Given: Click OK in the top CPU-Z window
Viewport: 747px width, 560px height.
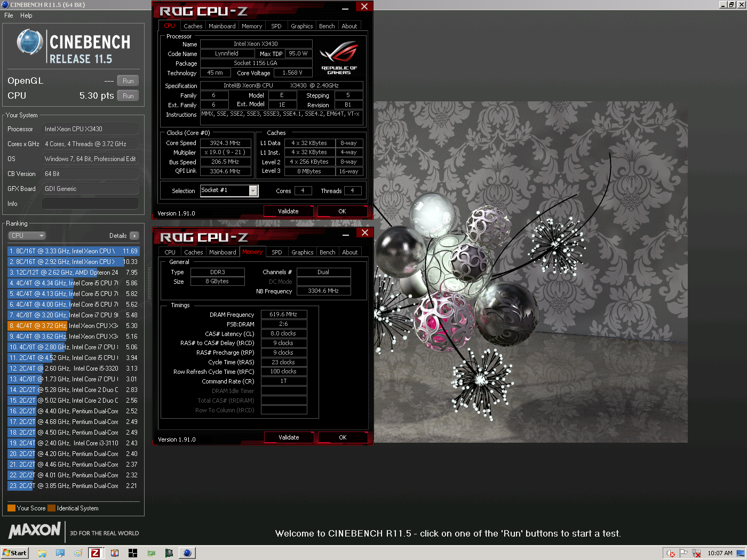Looking at the screenshot, I should tap(343, 211).
